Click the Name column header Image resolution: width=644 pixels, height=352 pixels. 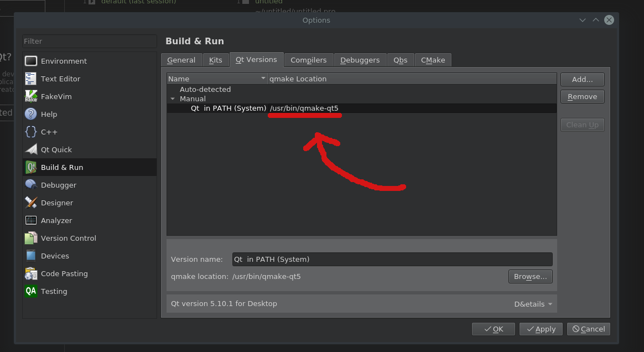(x=217, y=79)
